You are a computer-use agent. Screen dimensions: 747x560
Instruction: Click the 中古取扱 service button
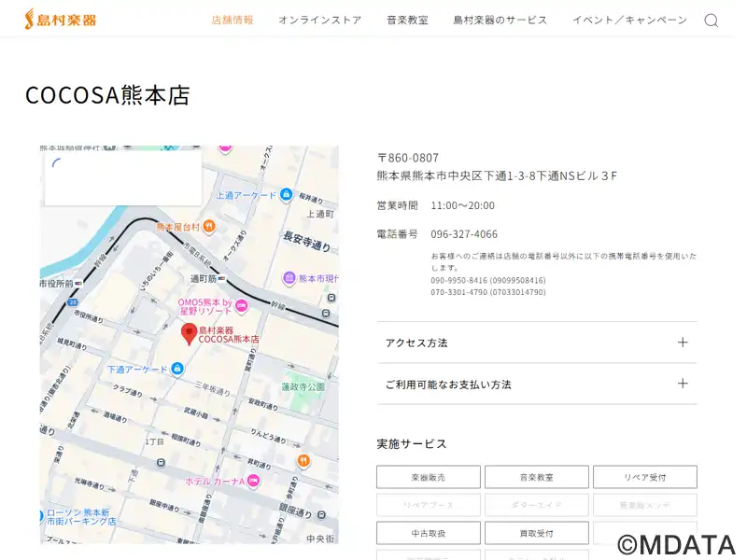pos(429,533)
